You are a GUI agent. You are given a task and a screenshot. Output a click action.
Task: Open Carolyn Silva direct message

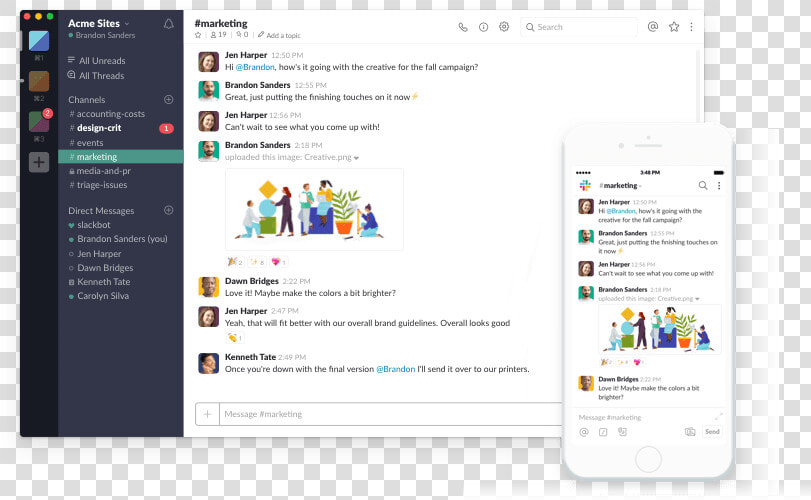[x=99, y=296]
